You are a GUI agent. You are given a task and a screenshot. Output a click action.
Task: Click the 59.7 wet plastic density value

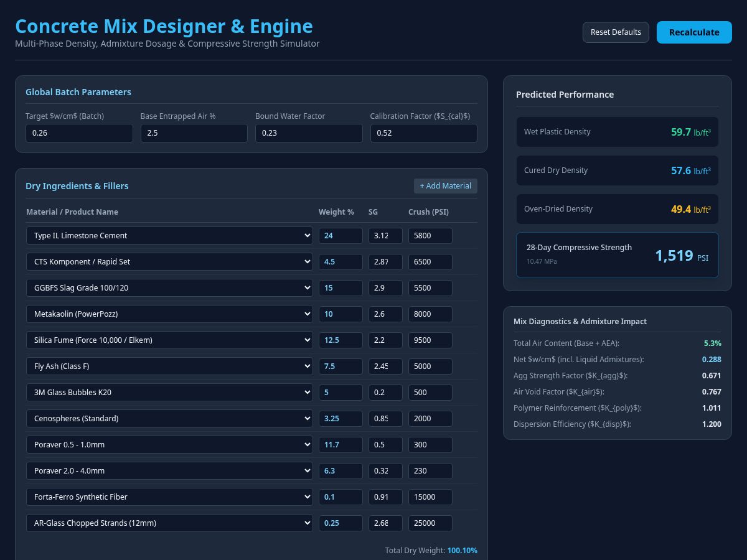click(691, 132)
